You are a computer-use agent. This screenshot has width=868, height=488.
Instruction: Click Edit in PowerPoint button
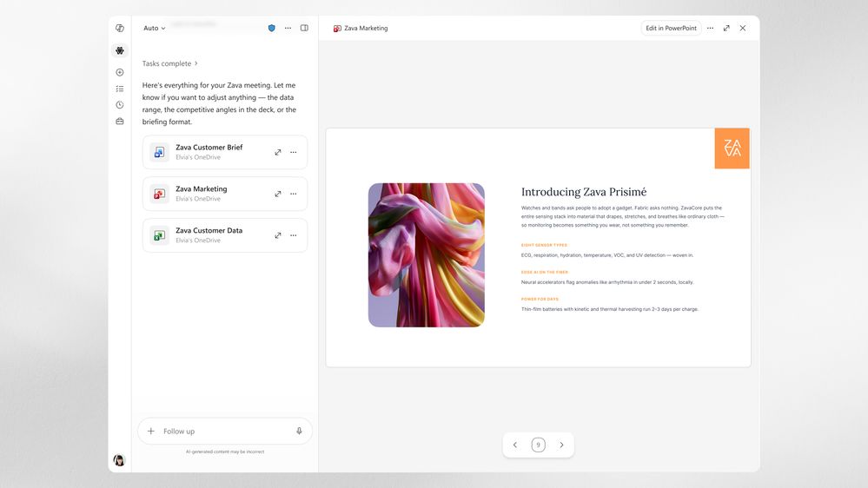pyautogui.click(x=671, y=28)
